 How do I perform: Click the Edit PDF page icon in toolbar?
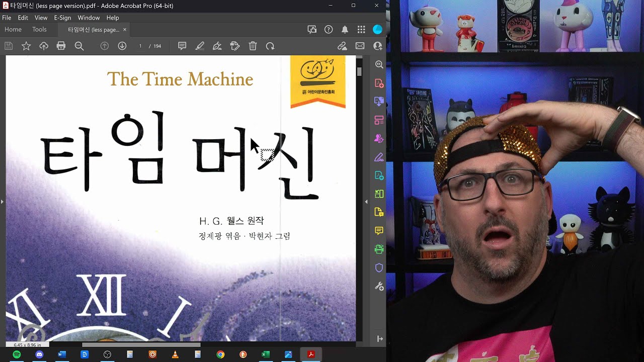(235, 46)
